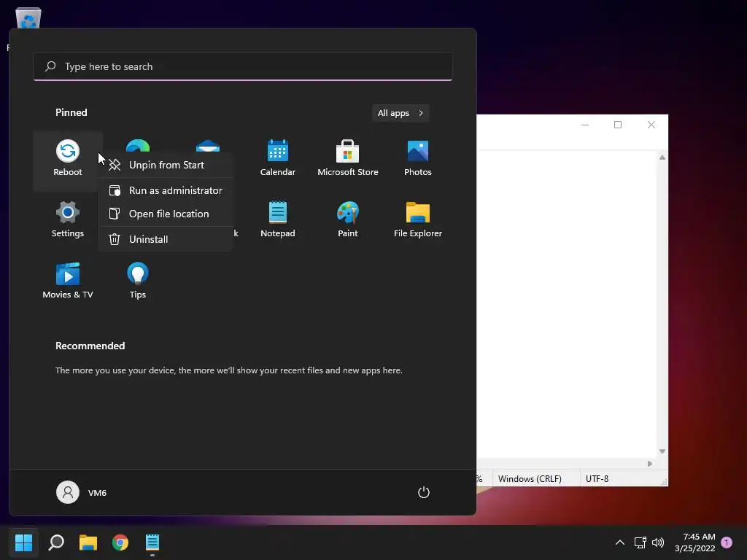Image resolution: width=747 pixels, height=560 pixels.
Task: Choose Uninstall from the context menu
Action: tap(166, 239)
